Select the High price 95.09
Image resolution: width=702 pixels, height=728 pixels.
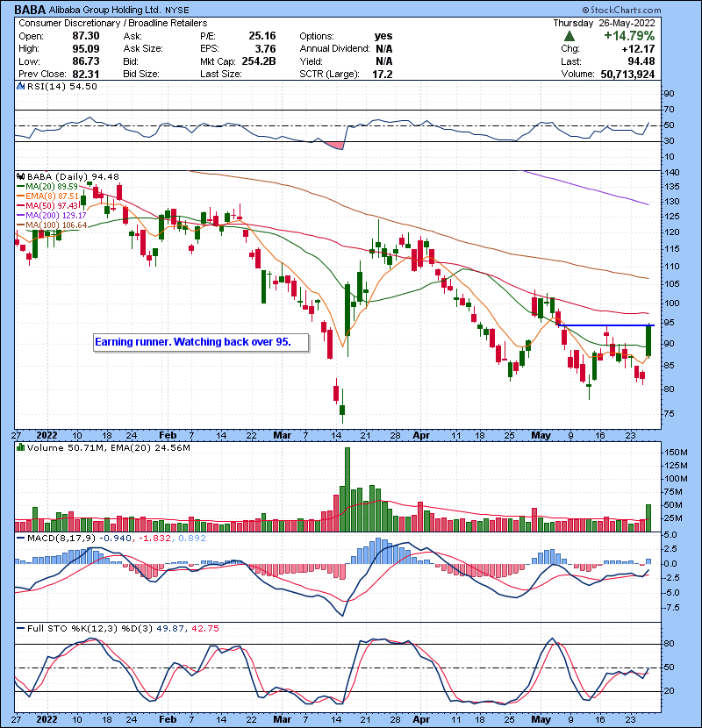coord(85,49)
